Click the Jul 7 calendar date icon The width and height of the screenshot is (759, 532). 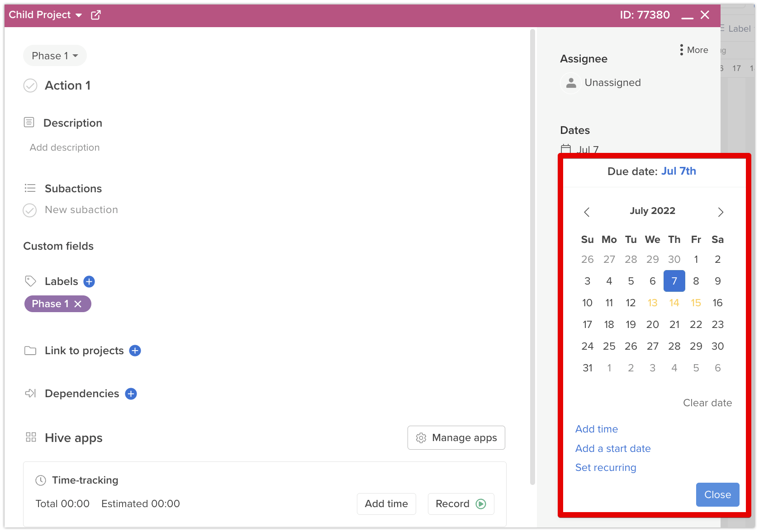pos(566,149)
